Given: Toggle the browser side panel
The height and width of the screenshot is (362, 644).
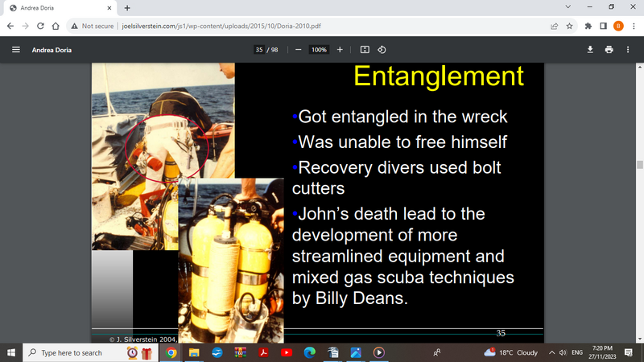Looking at the screenshot, I should (603, 26).
